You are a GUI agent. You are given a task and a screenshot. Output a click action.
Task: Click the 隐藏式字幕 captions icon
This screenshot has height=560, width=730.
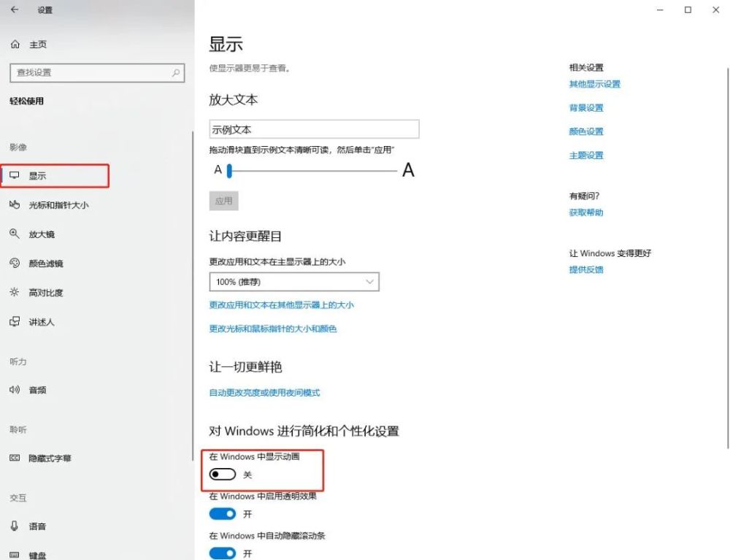[x=15, y=458]
